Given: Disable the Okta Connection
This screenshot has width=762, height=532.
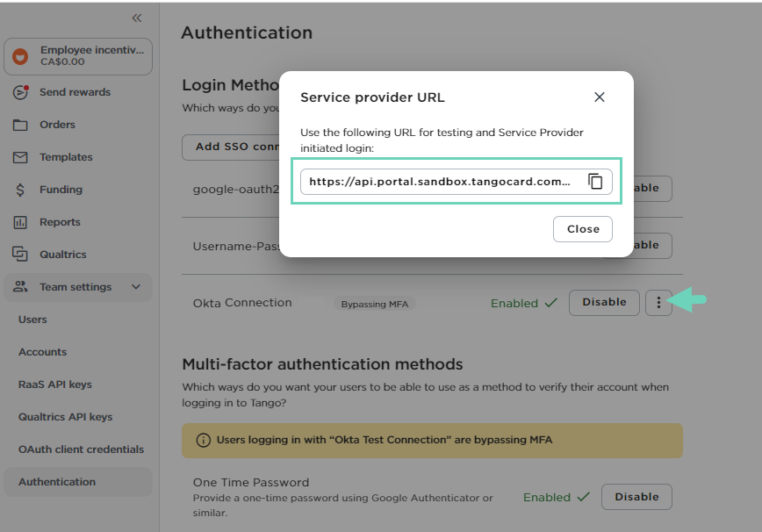Looking at the screenshot, I should click(603, 302).
